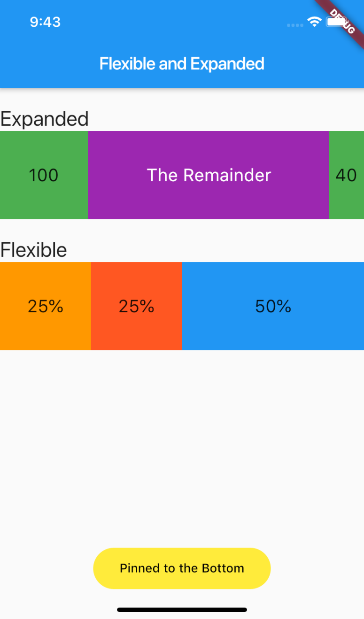The height and width of the screenshot is (619, 364).
Task: Click empty space above the yellow button
Action: pos(182,446)
